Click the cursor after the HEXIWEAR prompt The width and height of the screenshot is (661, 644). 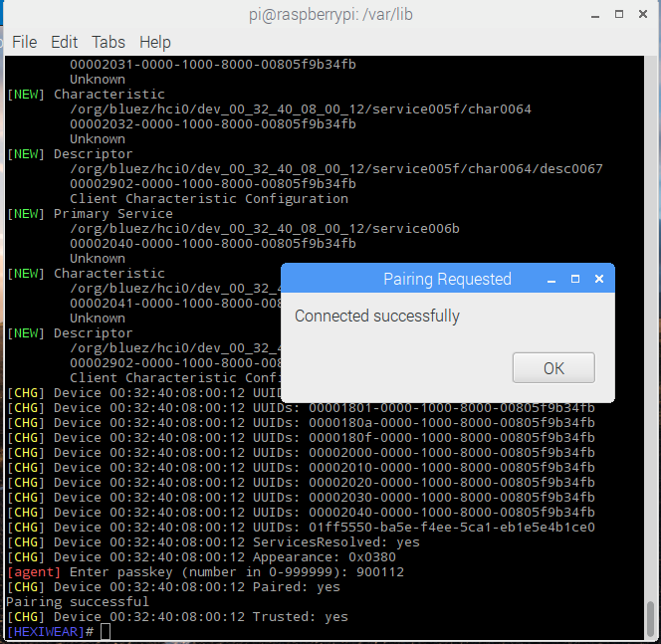pyautogui.click(x=106, y=632)
